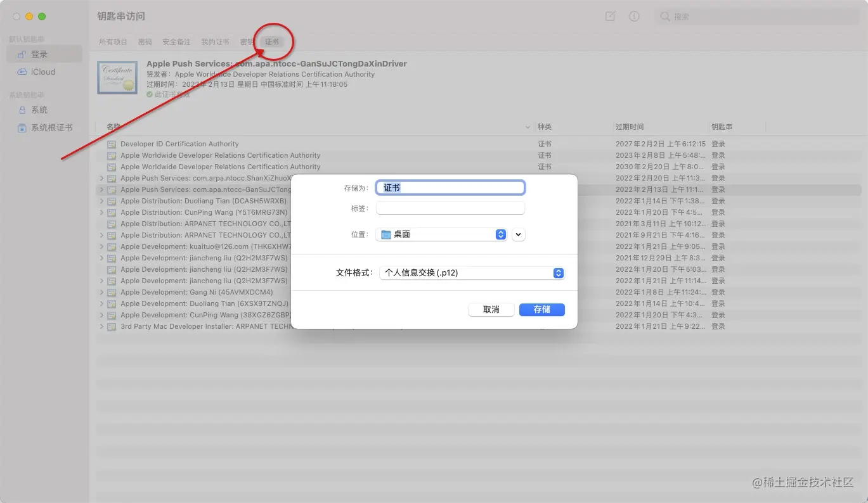The height and width of the screenshot is (503, 868).
Task: Click the large certificate thumbnail in header
Action: click(x=117, y=77)
